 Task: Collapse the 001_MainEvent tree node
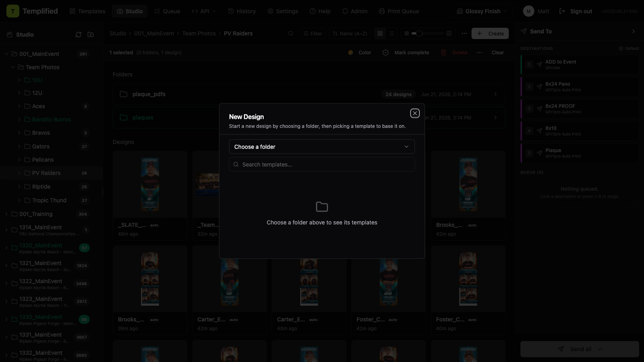point(6,54)
